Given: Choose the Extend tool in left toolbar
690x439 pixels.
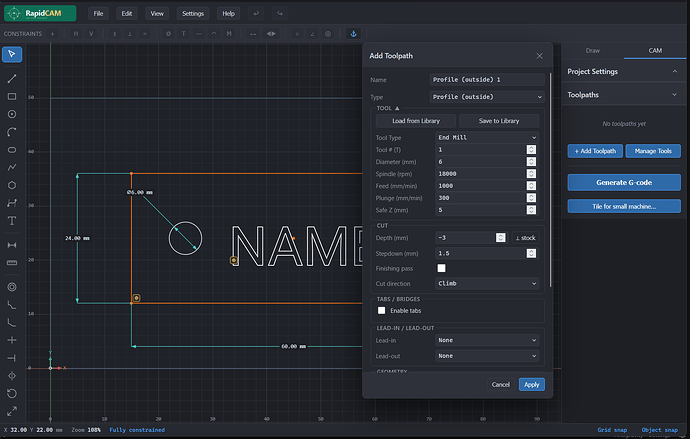Looking at the screenshot, I should 12,358.
